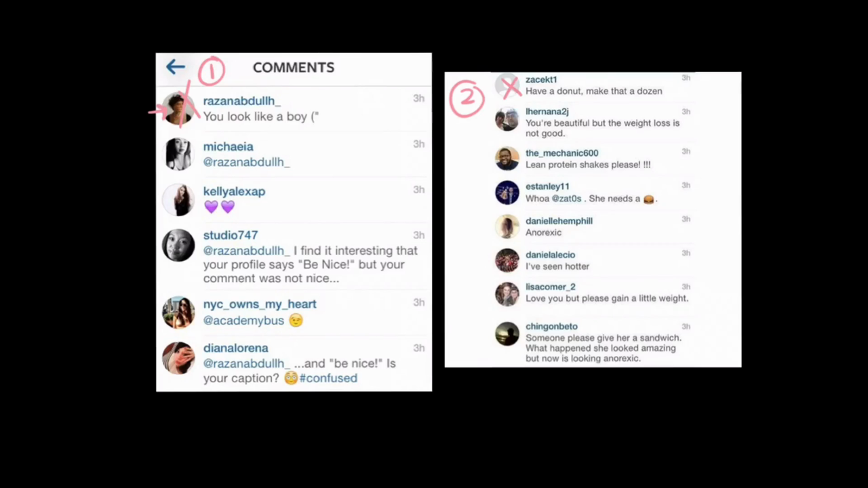Open daniellehemphill's username link
The width and height of the screenshot is (868, 488).
(x=559, y=221)
